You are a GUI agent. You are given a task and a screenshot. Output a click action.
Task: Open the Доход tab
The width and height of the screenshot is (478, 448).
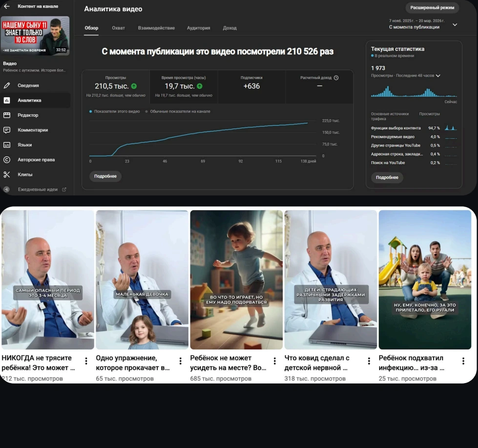[229, 28]
